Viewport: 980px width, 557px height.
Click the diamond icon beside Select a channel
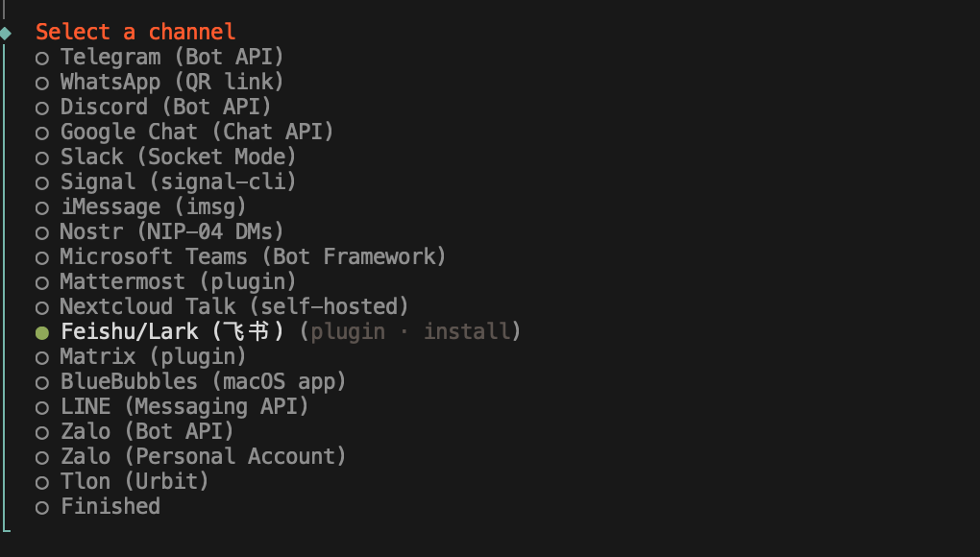coord(6,33)
